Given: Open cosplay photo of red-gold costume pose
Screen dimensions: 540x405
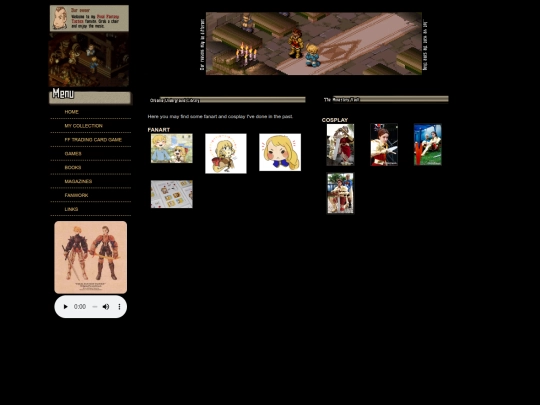Looking at the screenshot, I should click(x=384, y=145).
